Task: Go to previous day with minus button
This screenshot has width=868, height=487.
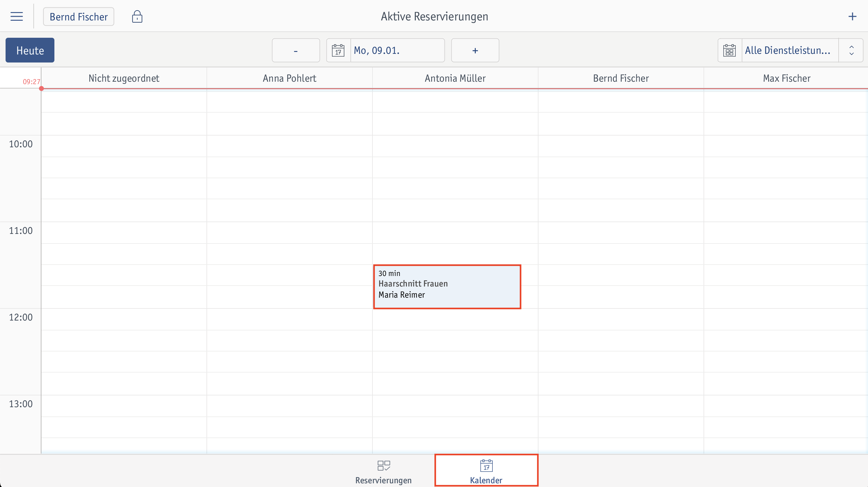Action: pos(296,50)
